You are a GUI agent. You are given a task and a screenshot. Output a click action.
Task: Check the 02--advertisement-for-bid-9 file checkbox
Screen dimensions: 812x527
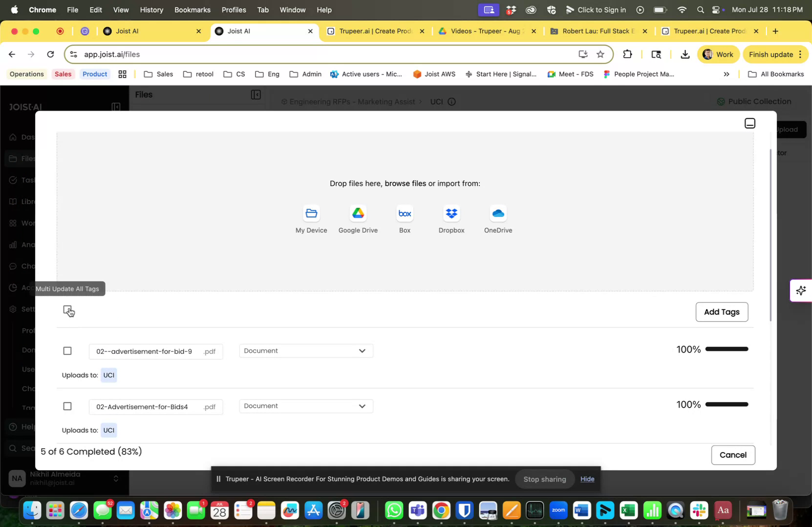click(67, 351)
